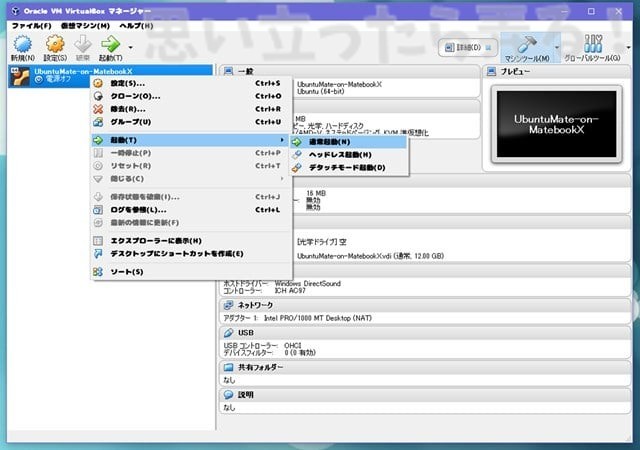Open the Machine (仮想マシン) menu
Viewport: 640px width, 450px height.
point(85,26)
